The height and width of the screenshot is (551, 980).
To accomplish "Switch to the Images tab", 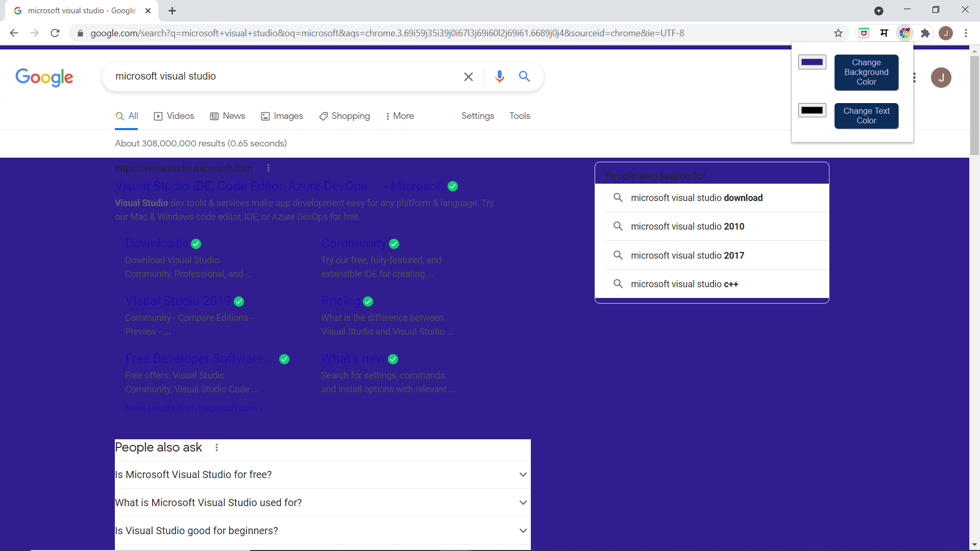I will [x=282, y=116].
